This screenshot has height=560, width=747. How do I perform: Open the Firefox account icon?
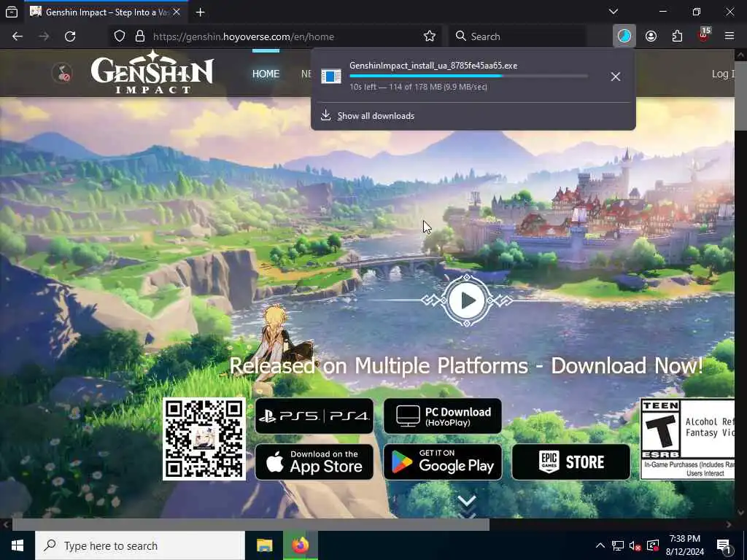tap(651, 36)
